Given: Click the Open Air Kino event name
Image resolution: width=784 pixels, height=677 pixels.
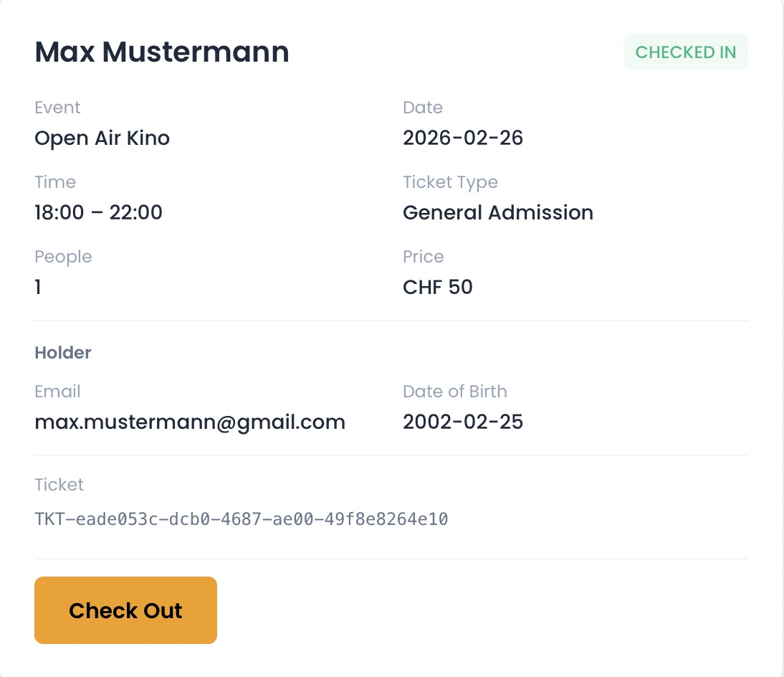Looking at the screenshot, I should (102, 138).
